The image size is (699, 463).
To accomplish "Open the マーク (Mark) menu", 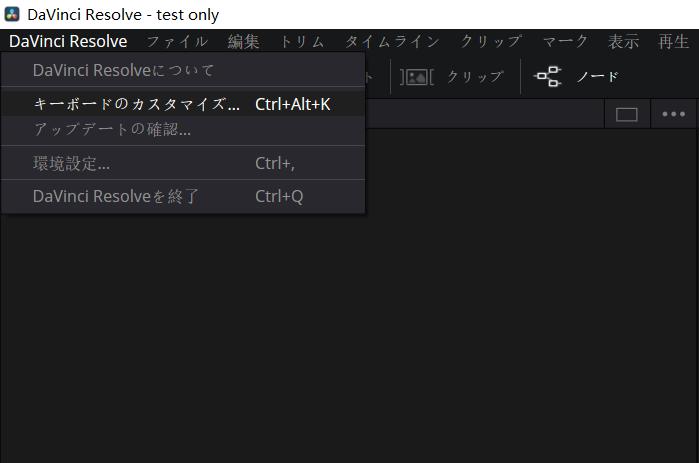I will click(565, 41).
